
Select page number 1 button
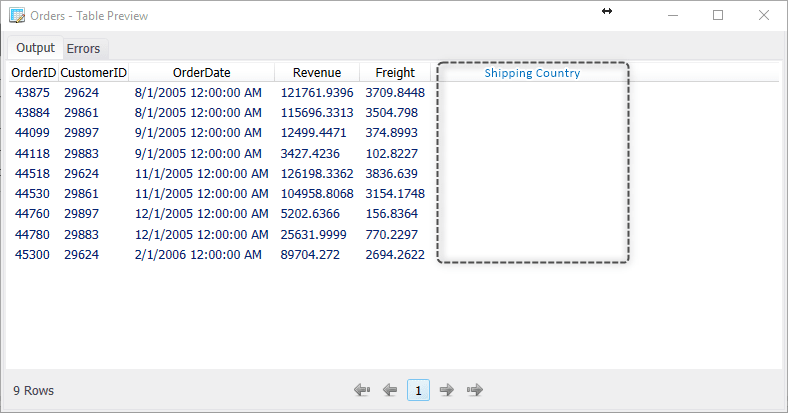[x=418, y=390]
